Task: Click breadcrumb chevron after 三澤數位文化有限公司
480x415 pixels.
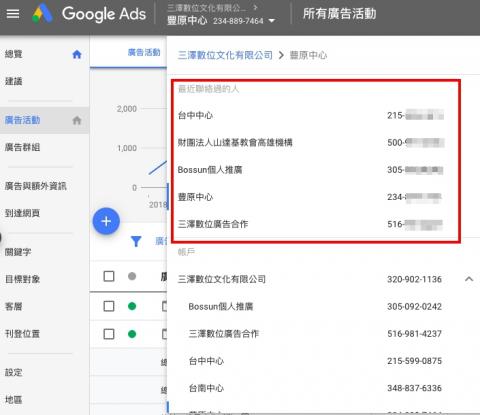Action: (x=281, y=55)
